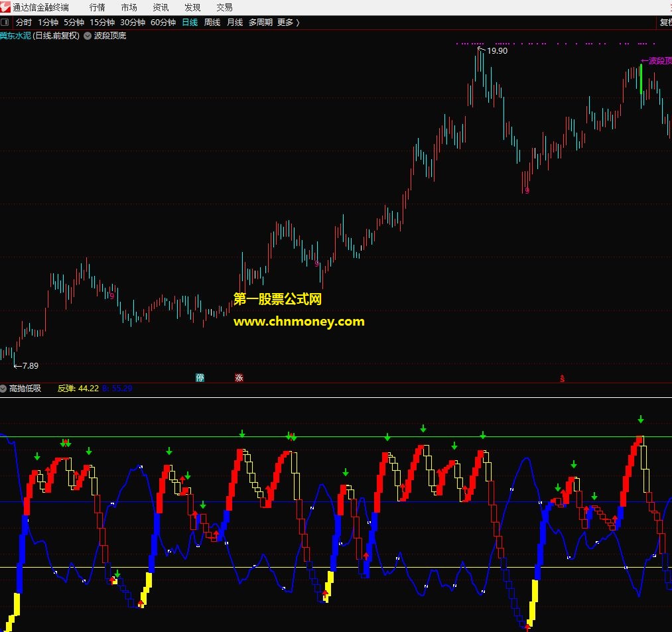Switch to the 月线 monthly tab
672x632 pixels.
[235, 23]
